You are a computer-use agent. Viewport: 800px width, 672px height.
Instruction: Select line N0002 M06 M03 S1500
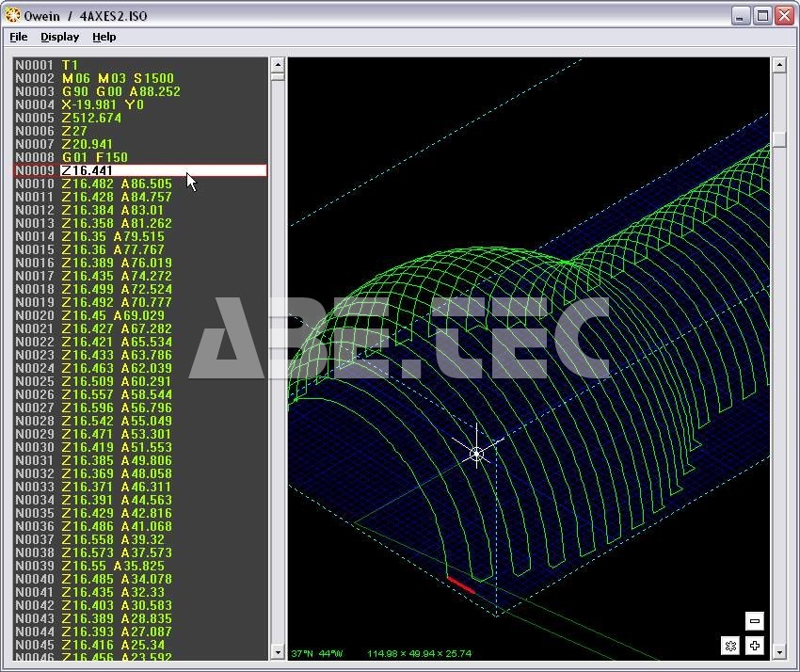pyautogui.click(x=140, y=78)
